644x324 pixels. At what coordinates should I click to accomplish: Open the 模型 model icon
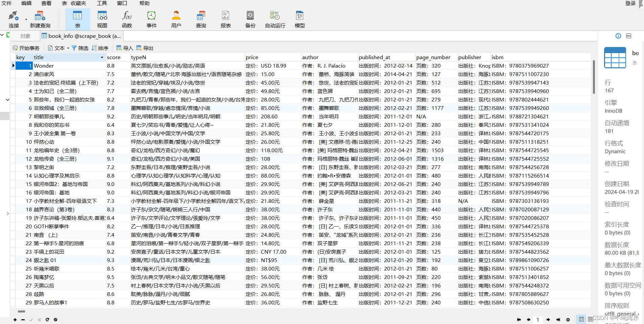(x=300, y=19)
